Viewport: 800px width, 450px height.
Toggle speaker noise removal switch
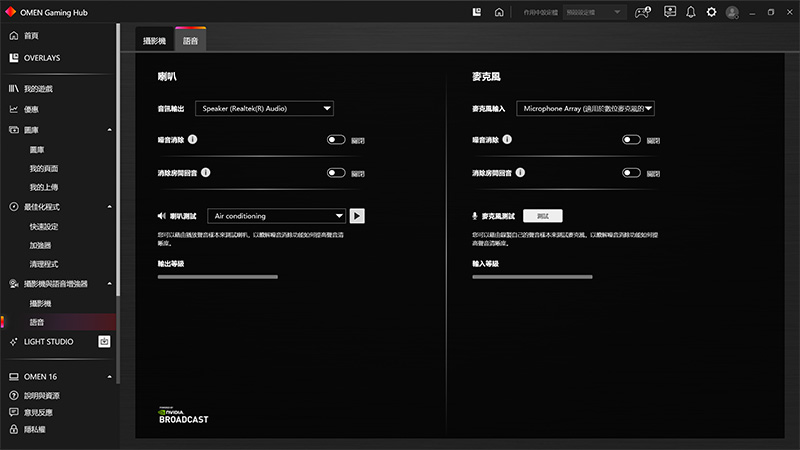point(336,140)
